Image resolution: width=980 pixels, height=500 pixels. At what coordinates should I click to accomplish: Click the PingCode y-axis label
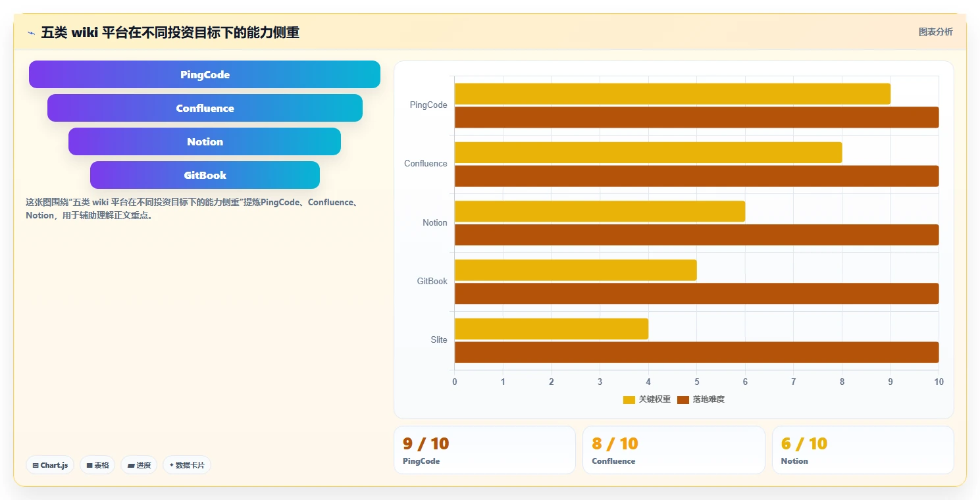click(428, 105)
